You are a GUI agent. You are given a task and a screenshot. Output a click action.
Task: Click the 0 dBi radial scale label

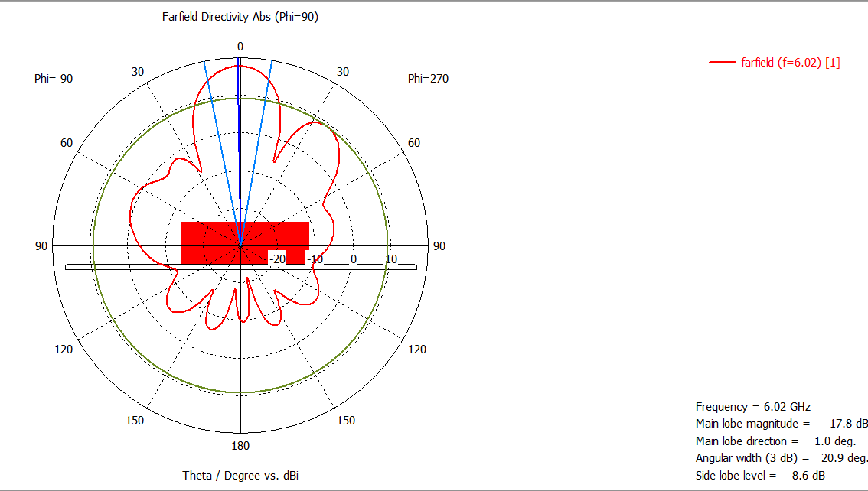point(353,259)
